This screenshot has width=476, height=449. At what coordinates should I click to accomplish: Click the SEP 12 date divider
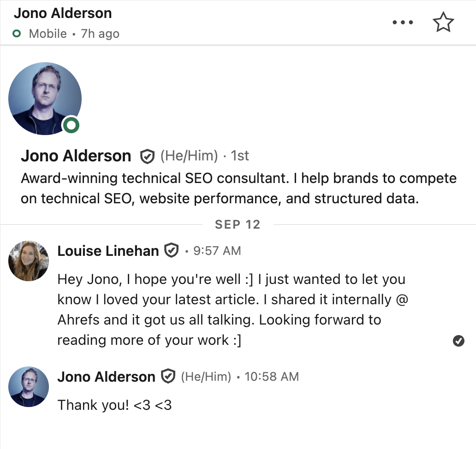tap(237, 224)
